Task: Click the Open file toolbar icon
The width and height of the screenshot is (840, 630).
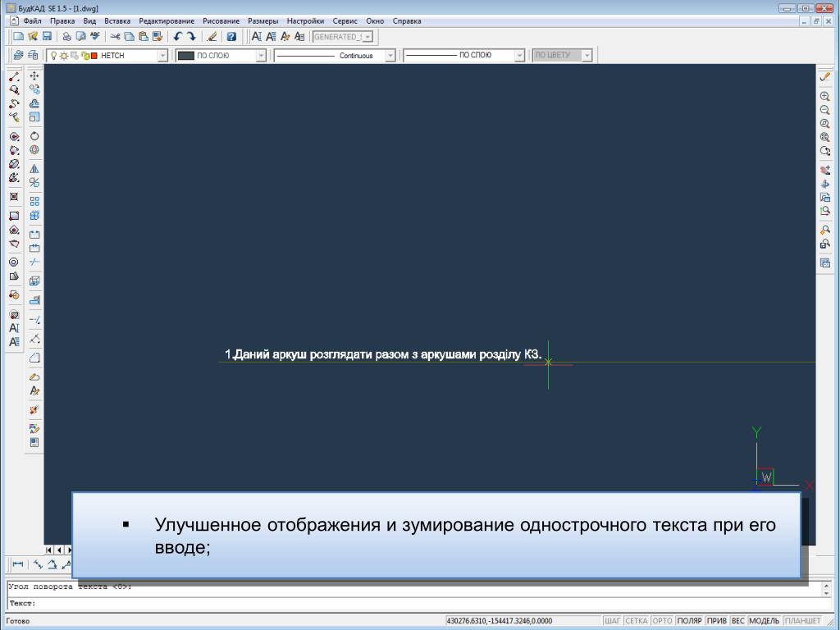Action: (33, 36)
